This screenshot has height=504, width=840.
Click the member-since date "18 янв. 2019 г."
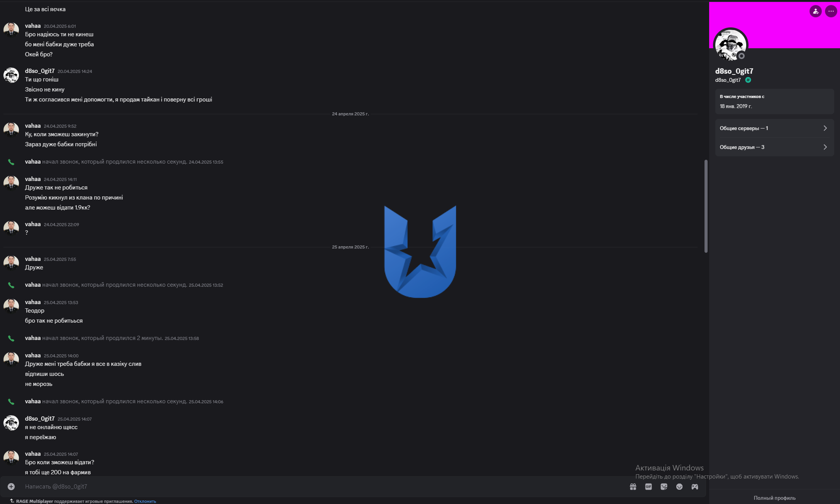click(x=736, y=106)
